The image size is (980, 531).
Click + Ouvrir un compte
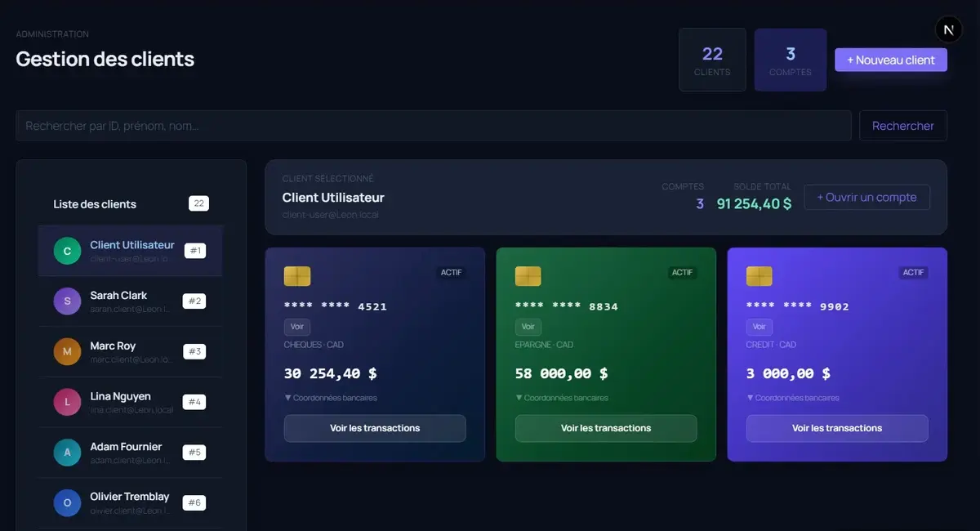coord(867,197)
